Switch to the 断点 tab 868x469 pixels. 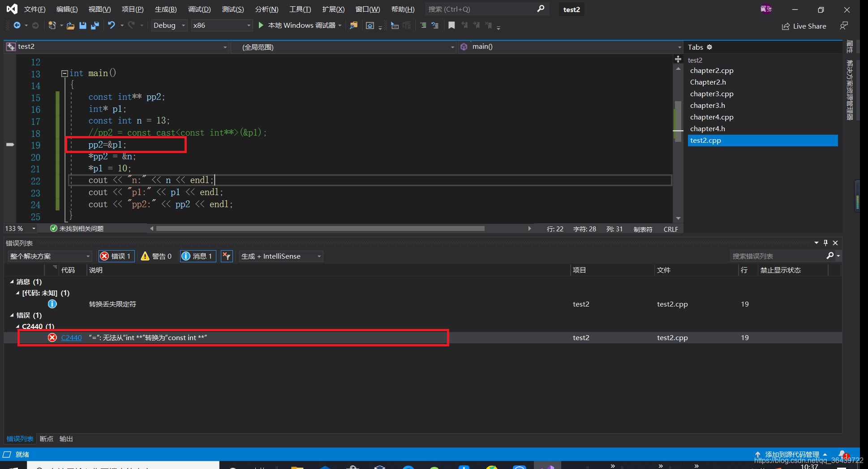[47, 439]
